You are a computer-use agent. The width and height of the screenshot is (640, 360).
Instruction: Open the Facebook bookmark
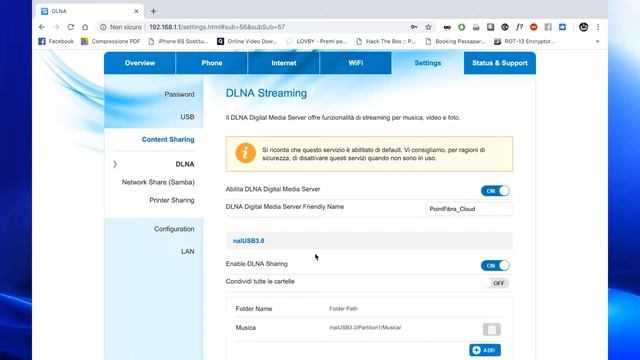click(56, 41)
